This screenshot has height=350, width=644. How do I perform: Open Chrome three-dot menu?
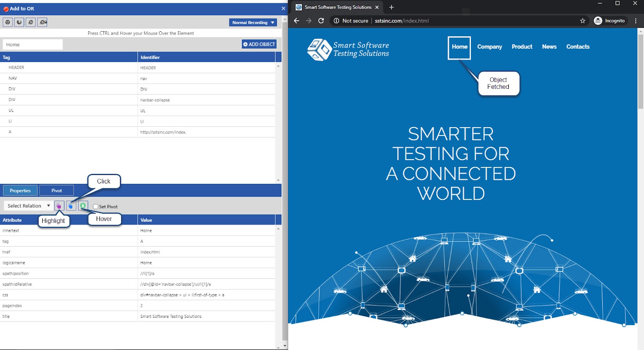click(x=636, y=21)
